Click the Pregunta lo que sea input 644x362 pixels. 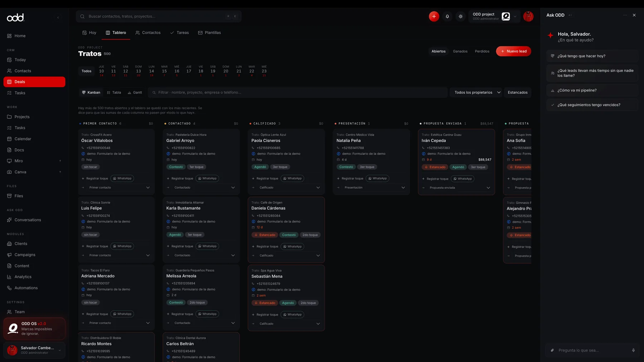[592, 350]
